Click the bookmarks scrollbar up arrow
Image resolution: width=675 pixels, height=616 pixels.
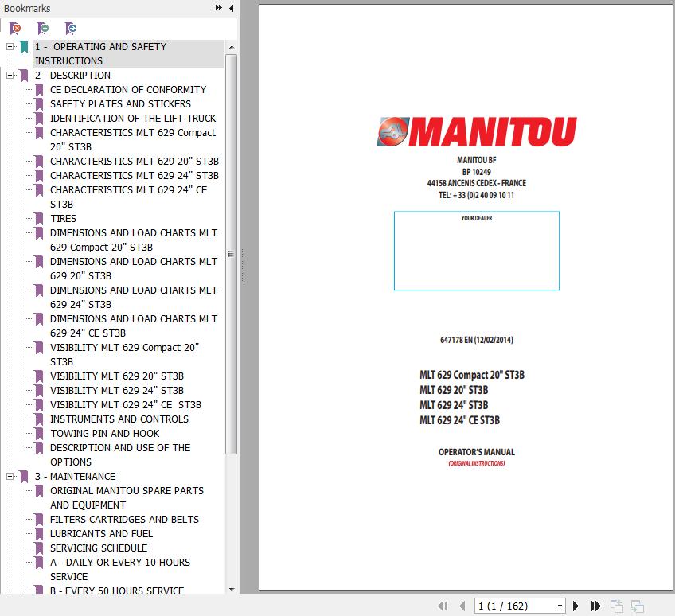pos(232,47)
